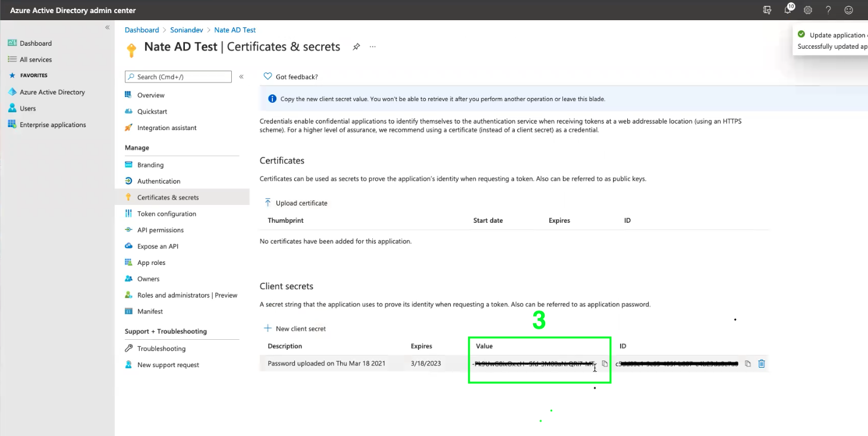Image resolution: width=868 pixels, height=436 pixels.
Task: Open New support request item
Action: (x=168, y=365)
